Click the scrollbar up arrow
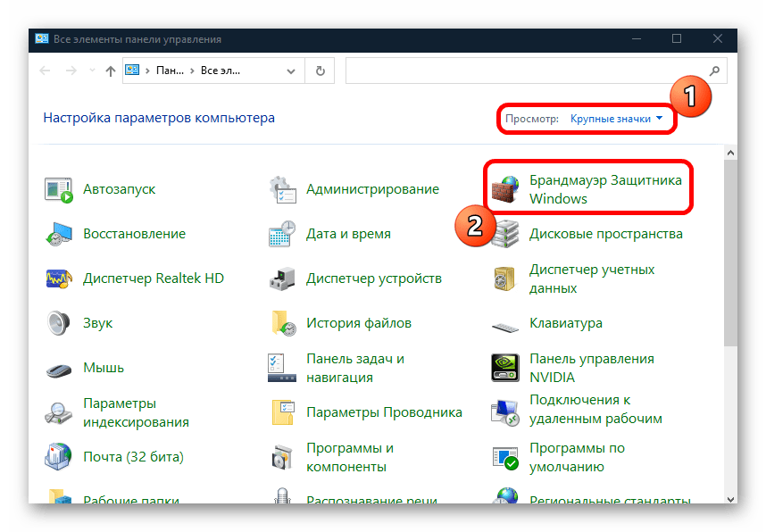 point(730,153)
